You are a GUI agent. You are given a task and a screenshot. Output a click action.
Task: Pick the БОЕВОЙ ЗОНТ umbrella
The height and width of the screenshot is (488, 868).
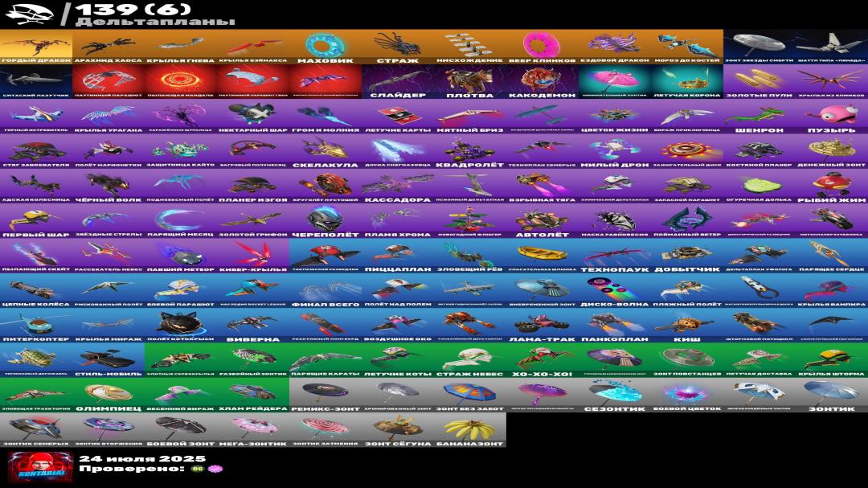click(x=181, y=430)
